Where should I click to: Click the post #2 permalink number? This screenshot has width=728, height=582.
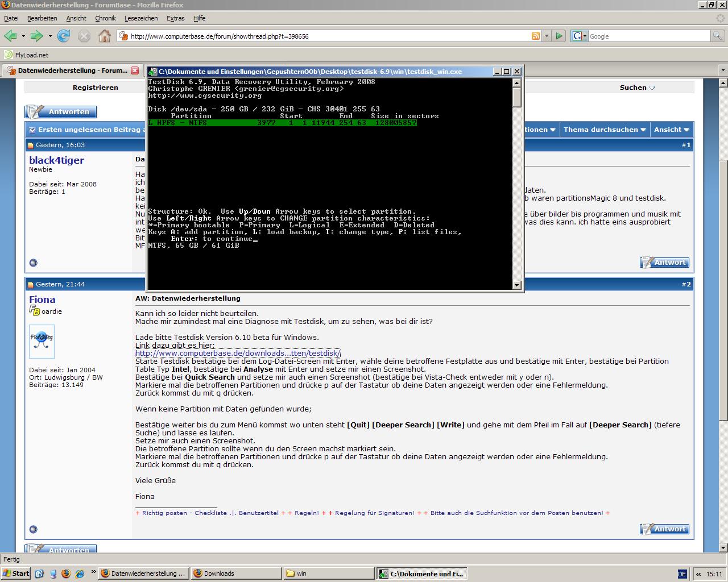pos(686,284)
